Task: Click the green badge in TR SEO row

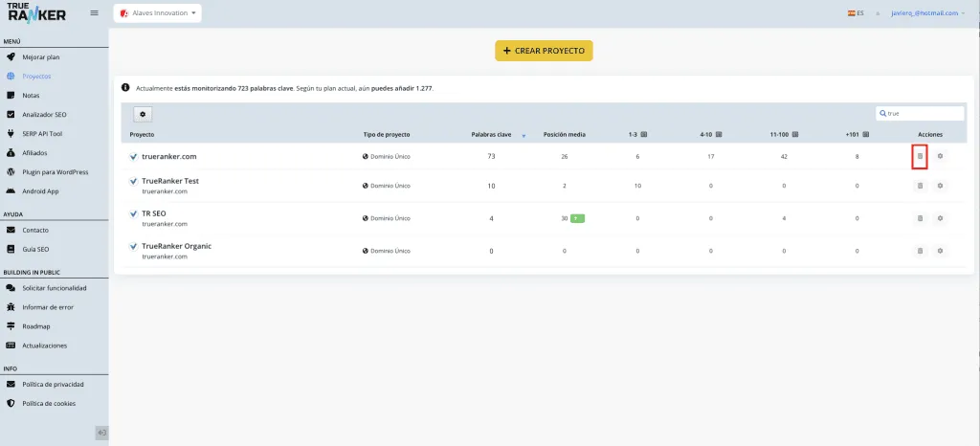Action: click(x=577, y=218)
